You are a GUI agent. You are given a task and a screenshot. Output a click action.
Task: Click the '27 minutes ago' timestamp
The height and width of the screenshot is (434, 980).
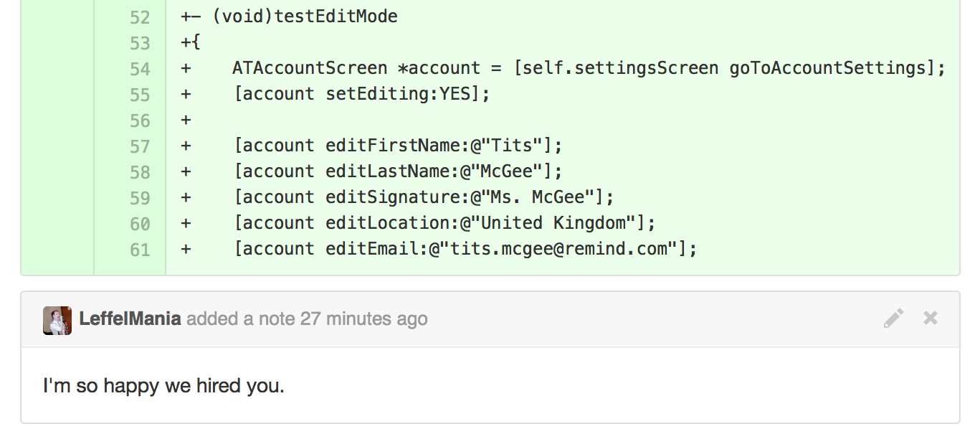(363, 319)
